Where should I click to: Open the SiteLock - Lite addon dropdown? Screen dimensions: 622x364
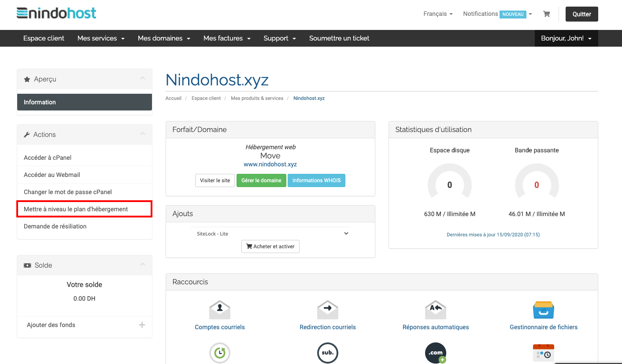click(x=270, y=234)
